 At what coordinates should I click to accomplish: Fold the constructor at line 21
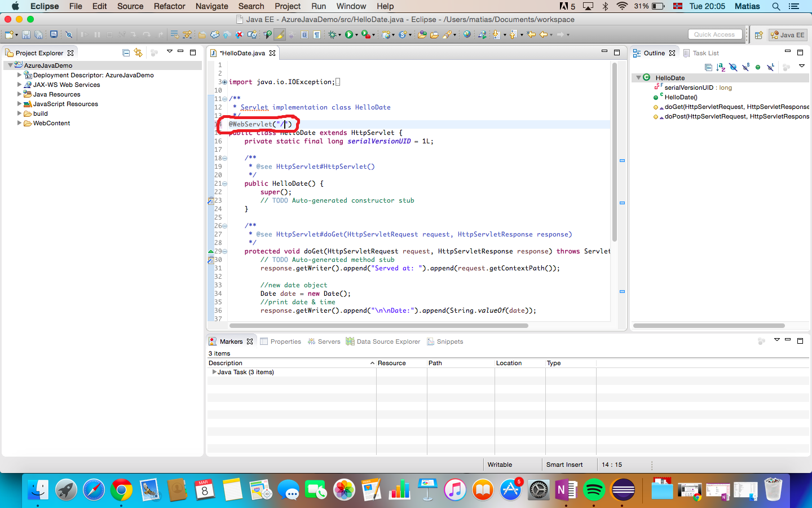tap(224, 183)
